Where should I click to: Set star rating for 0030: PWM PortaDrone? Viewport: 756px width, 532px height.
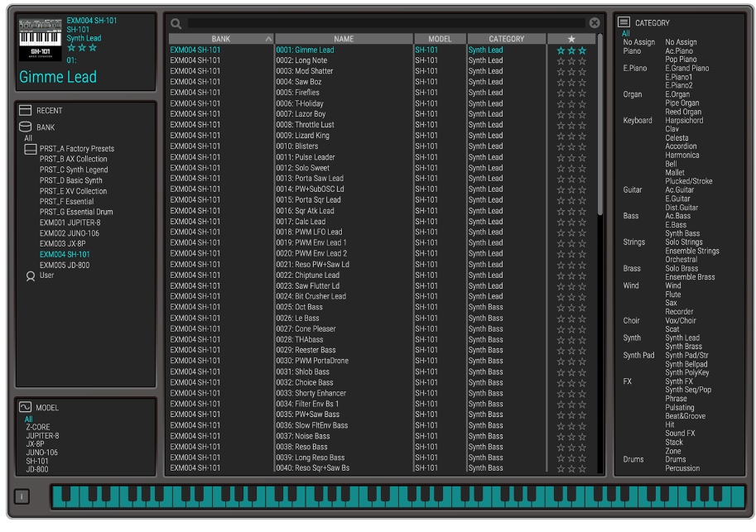point(571,361)
